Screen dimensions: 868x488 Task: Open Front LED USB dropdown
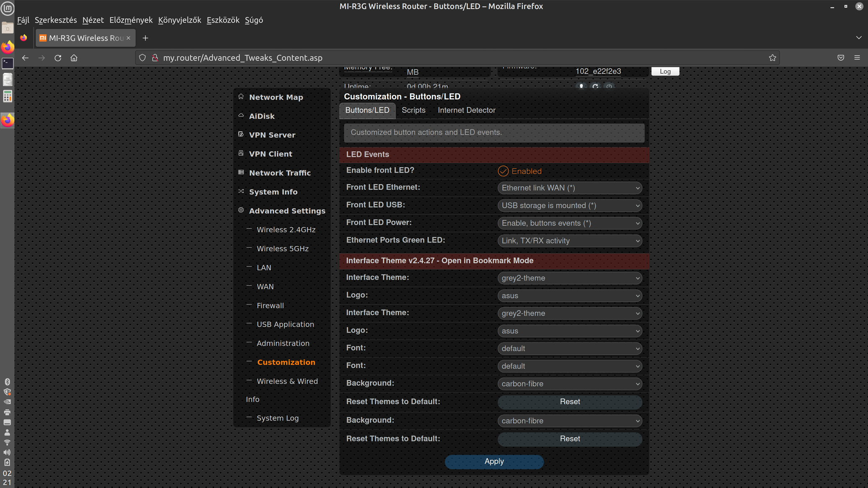pos(570,206)
